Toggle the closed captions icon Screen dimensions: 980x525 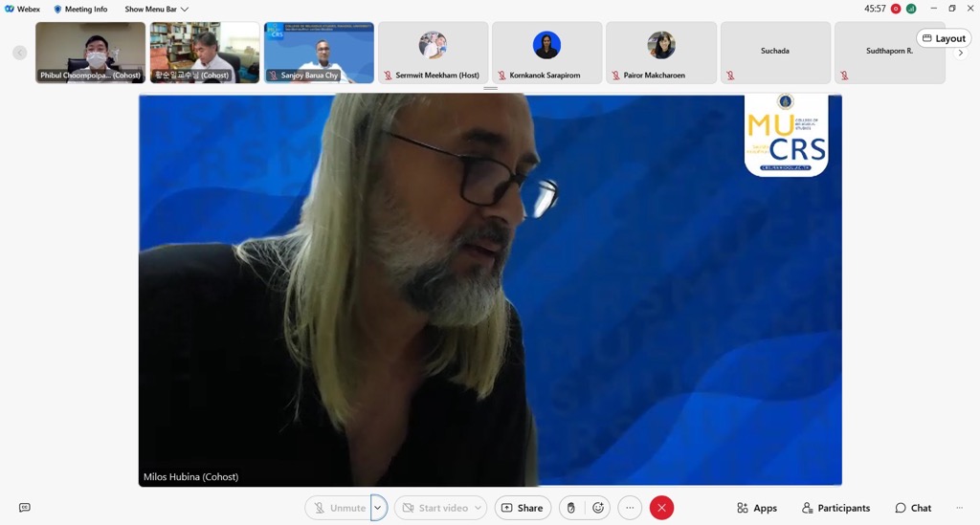pyautogui.click(x=24, y=508)
